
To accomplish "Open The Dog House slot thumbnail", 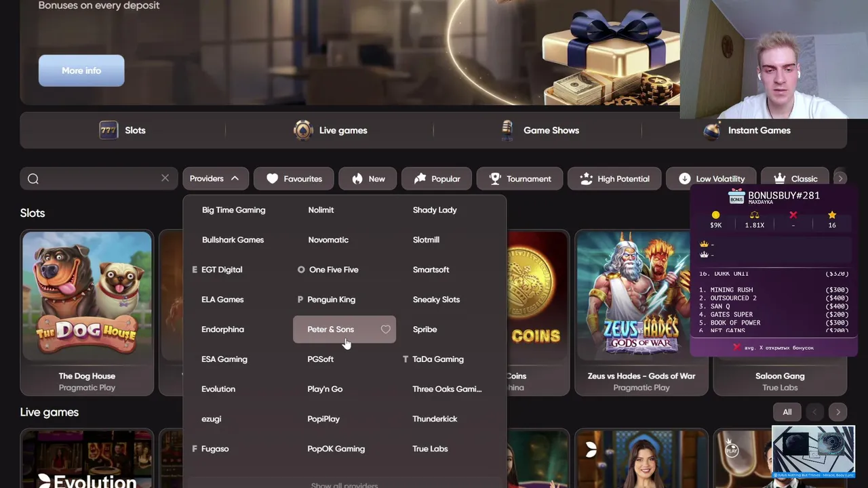I will point(87,296).
